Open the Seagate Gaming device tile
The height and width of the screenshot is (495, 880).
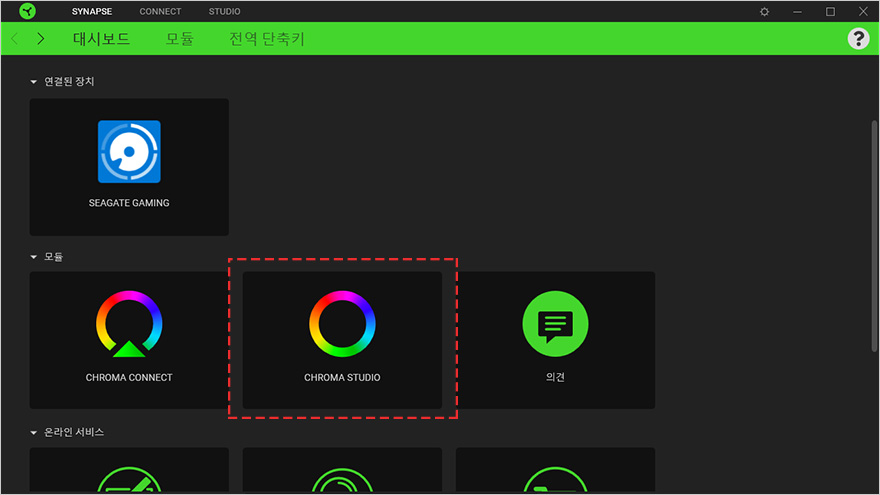point(129,167)
